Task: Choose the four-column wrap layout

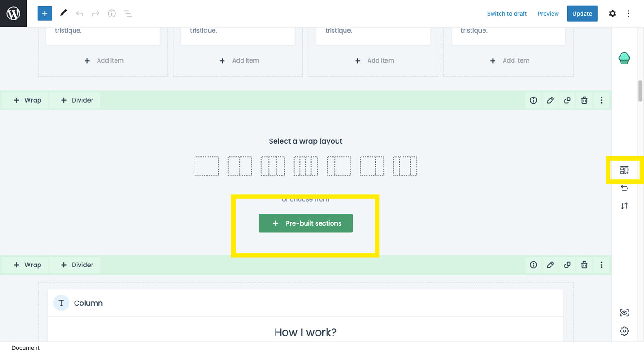Action: tap(306, 167)
